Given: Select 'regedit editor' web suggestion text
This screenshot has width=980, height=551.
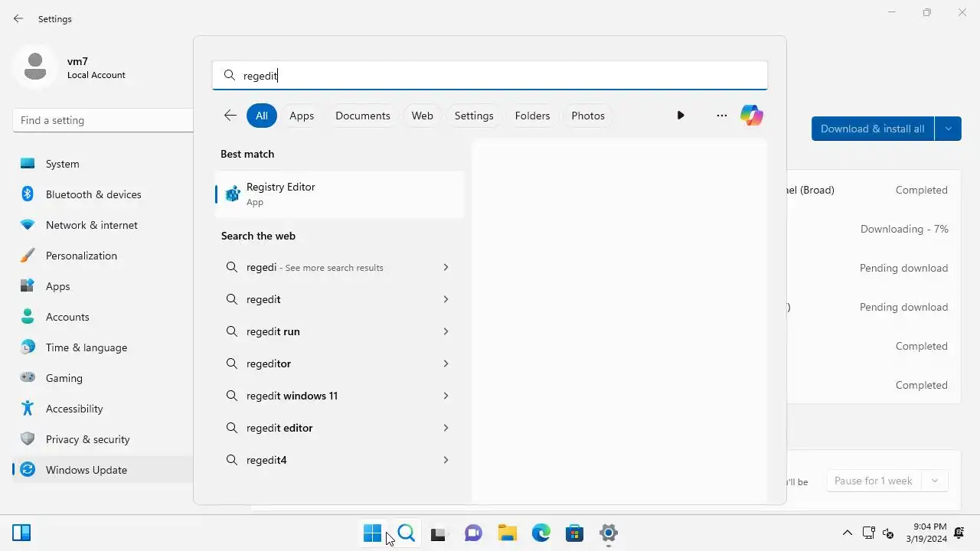Looking at the screenshot, I should (x=279, y=428).
